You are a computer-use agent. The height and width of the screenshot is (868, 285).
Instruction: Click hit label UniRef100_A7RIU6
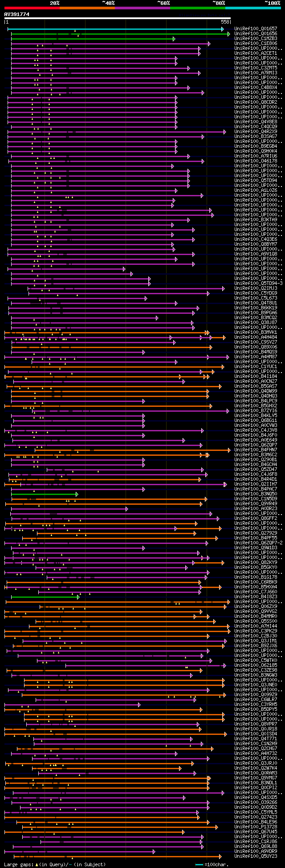point(256,156)
